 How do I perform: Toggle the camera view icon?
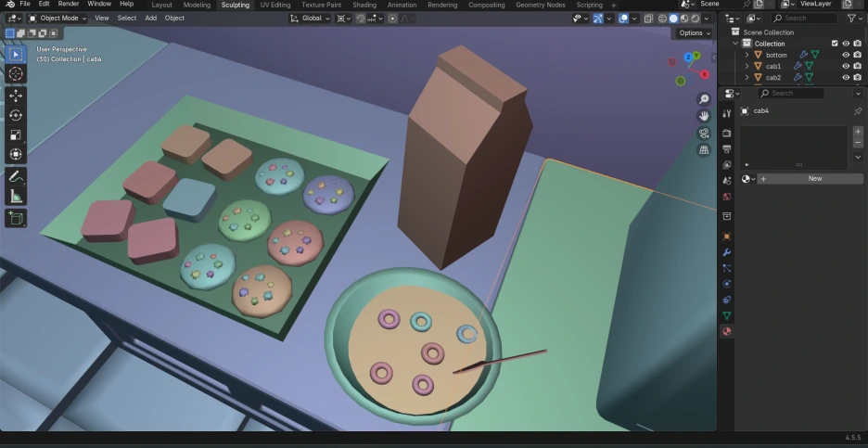pyautogui.click(x=704, y=133)
